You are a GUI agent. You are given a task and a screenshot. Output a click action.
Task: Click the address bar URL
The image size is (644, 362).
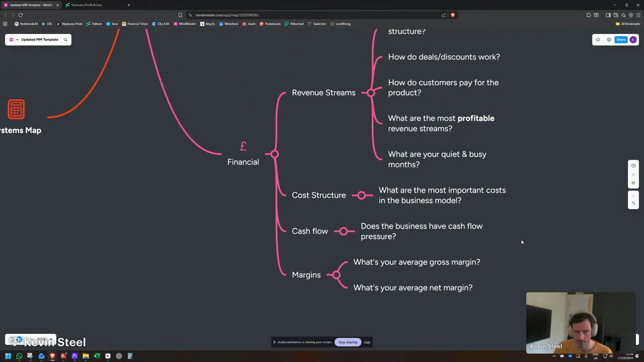pyautogui.click(x=227, y=15)
